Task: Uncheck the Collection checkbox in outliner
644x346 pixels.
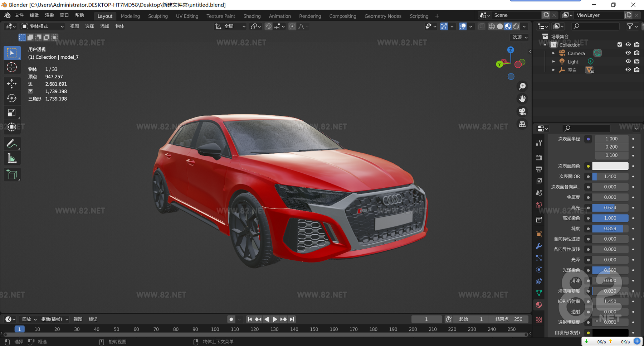Action: [x=620, y=44]
